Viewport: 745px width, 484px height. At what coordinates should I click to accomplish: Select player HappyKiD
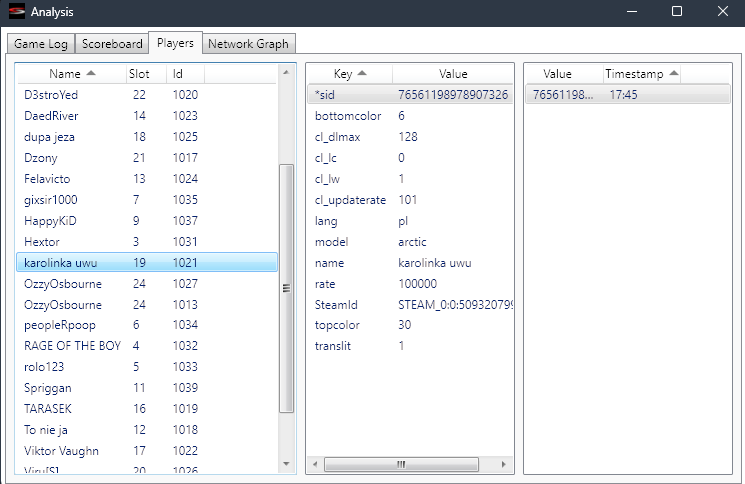pyautogui.click(x=147, y=221)
